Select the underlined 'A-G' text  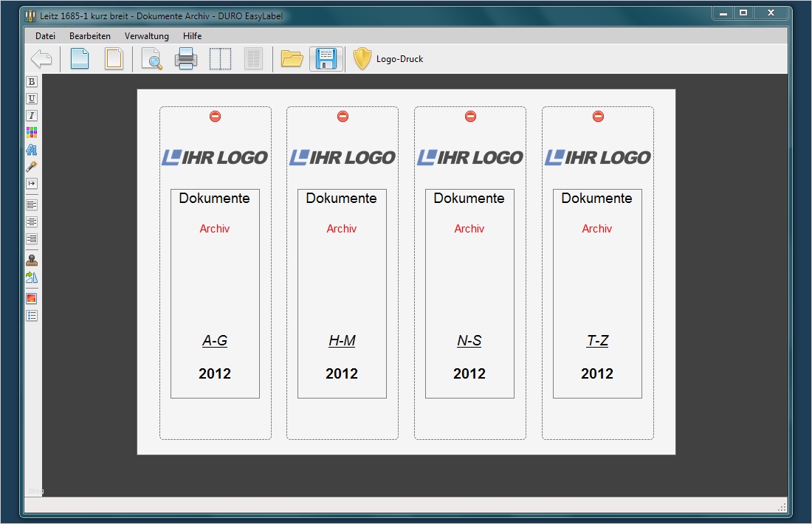click(x=215, y=341)
